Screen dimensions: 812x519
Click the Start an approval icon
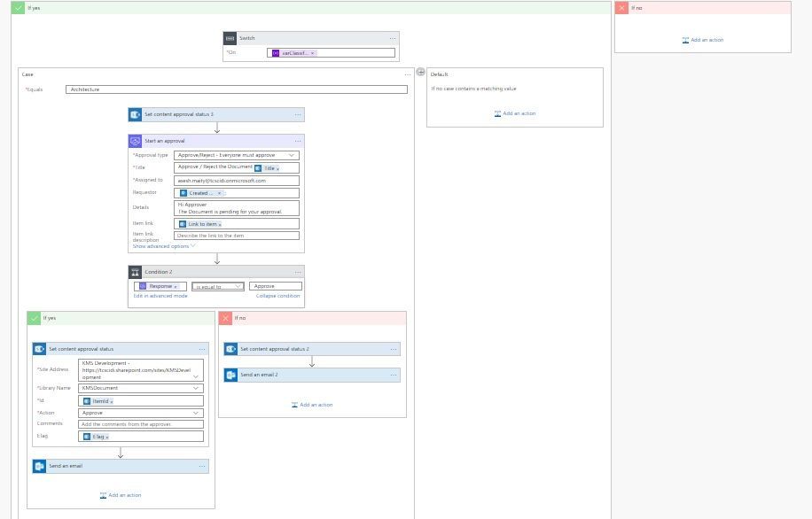pos(135,141)
